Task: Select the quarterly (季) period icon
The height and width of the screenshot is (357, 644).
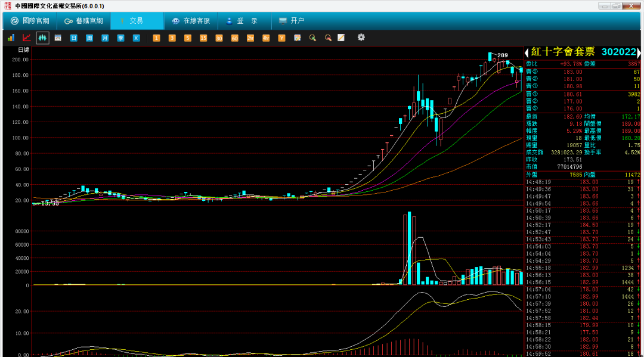Action: [120, 38]
